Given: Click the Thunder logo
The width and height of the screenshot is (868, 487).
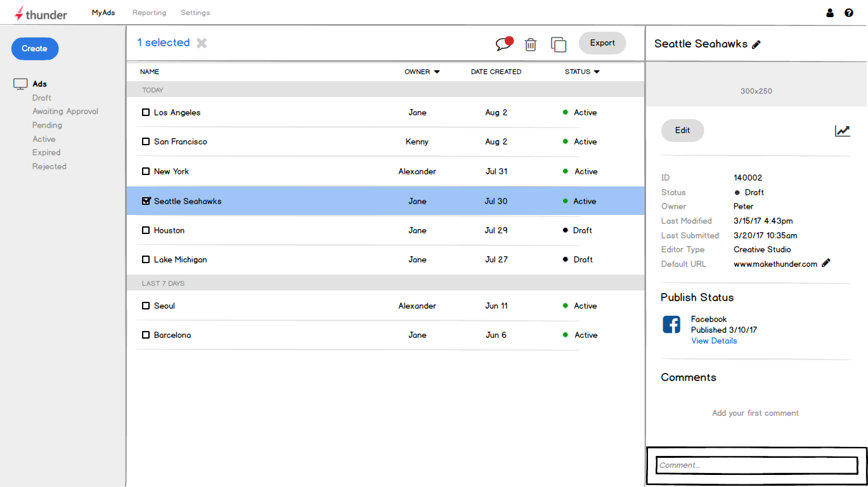Looking at the screenshot, I should pyautogui.click(x=41, y=13).
